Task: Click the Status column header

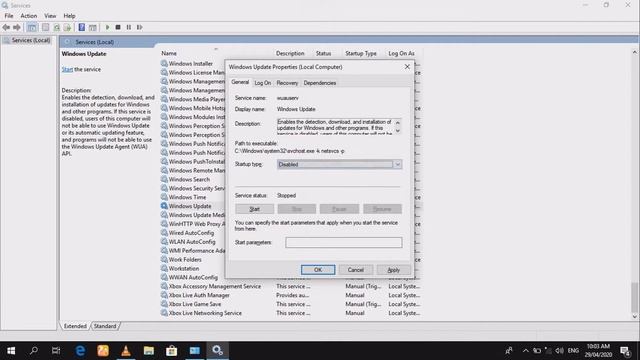Action: tap(323, 53)
